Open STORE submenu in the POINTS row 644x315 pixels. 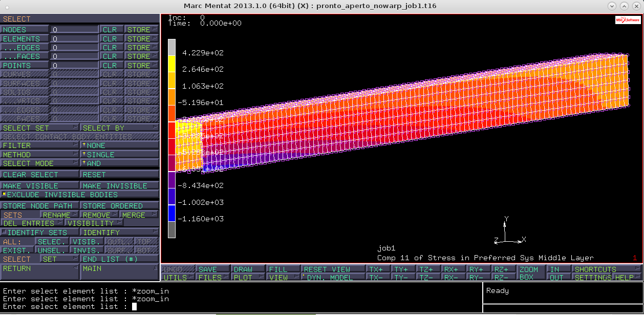142,66
